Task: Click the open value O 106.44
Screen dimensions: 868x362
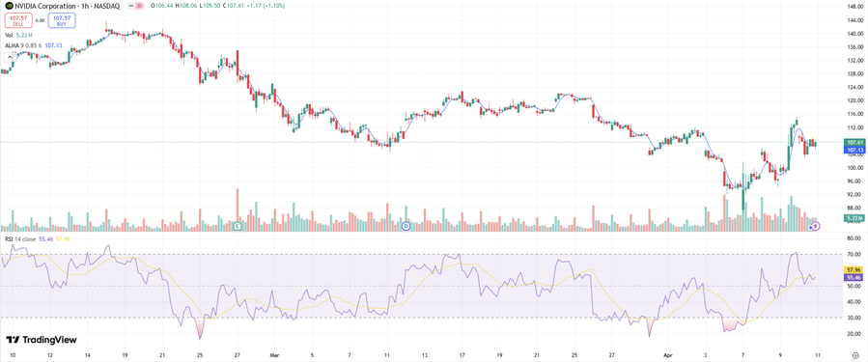Action: [161, 6]
